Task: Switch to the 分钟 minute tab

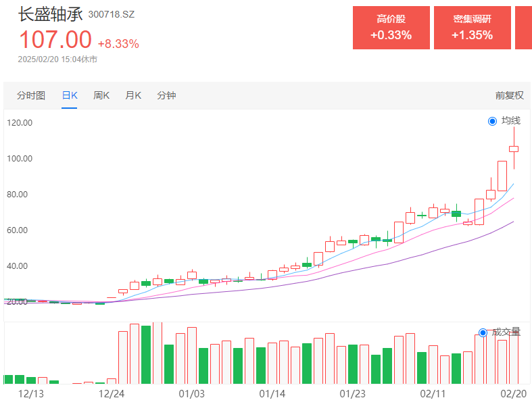Action: tap(166, 95)
